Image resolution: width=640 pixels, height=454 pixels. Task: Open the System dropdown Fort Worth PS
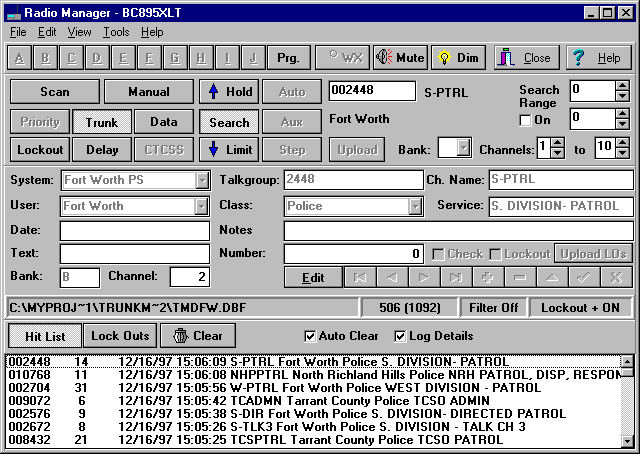tap(202, 180)
